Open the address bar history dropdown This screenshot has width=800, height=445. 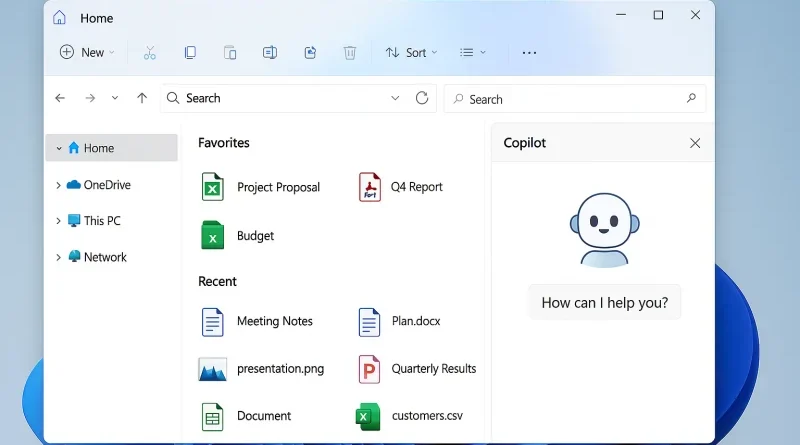[x=395, y=98]
